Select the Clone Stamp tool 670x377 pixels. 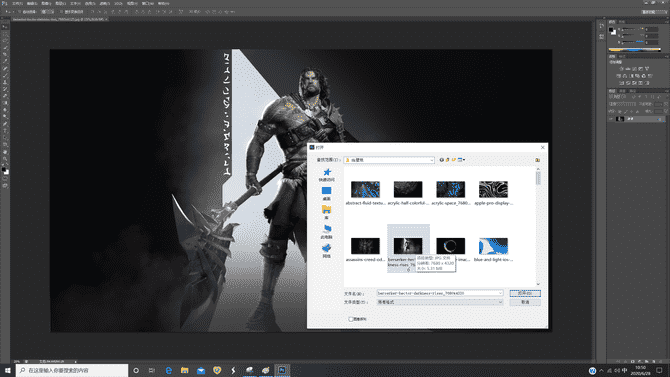(5, 83)
